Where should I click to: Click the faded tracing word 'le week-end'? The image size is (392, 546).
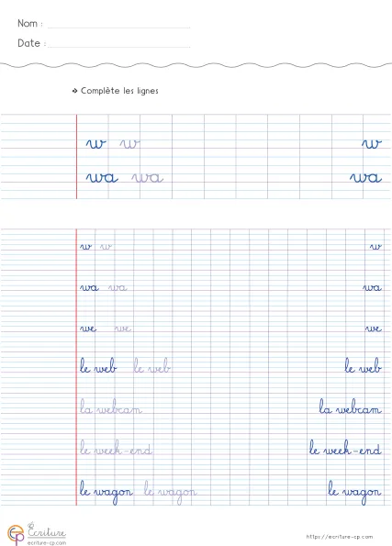(x=116, y=448)
